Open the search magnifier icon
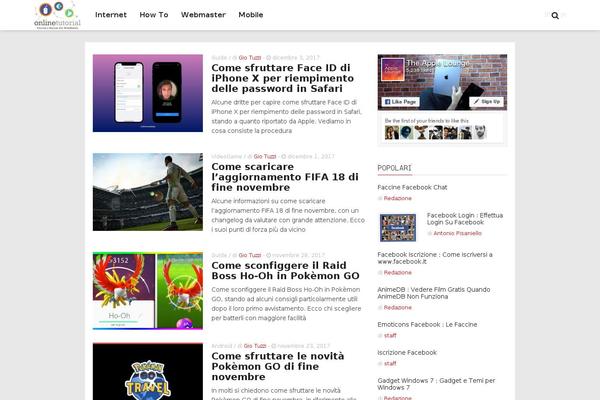600x400 pixels. [555, 15]
